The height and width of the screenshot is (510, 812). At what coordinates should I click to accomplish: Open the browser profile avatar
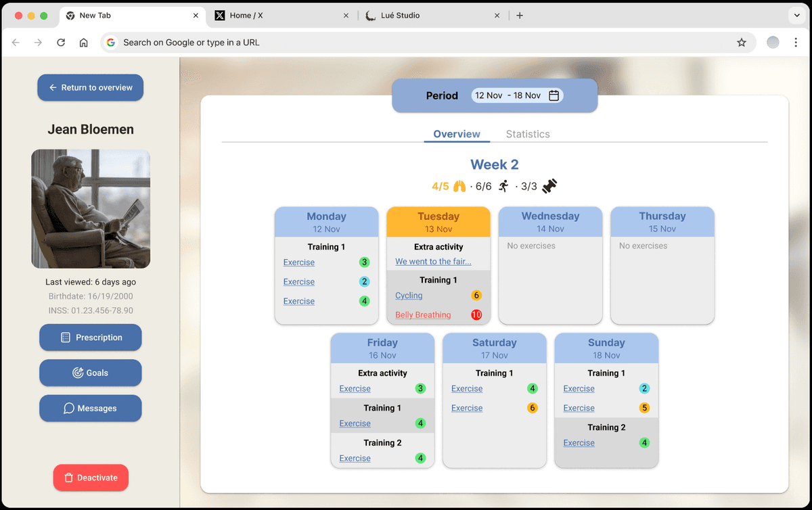click(773, 43)
